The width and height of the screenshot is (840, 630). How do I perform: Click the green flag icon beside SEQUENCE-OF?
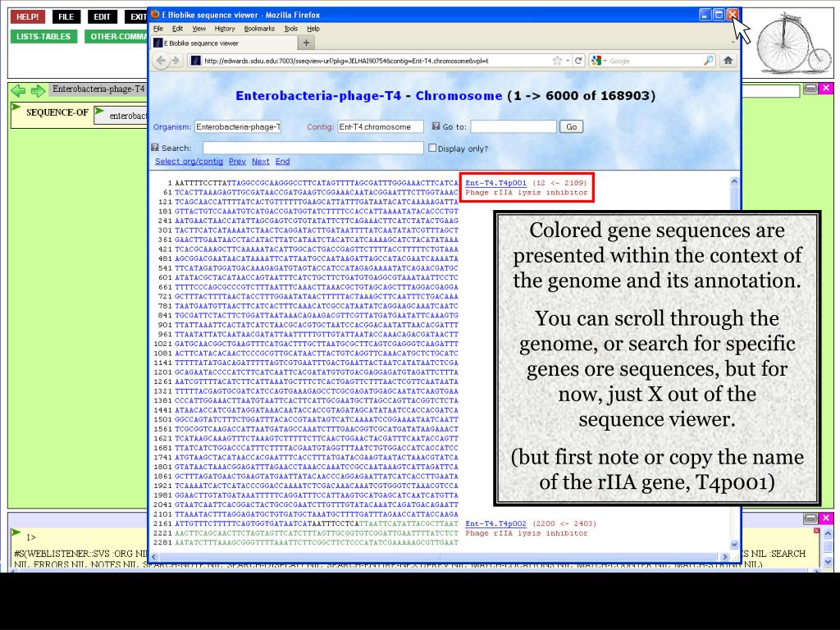[16, 107]
